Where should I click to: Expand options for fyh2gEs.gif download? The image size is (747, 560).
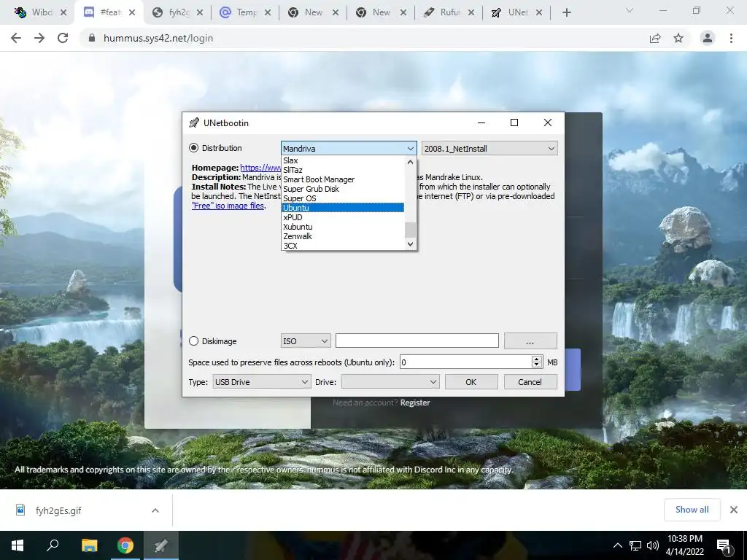tap(155, 510)
